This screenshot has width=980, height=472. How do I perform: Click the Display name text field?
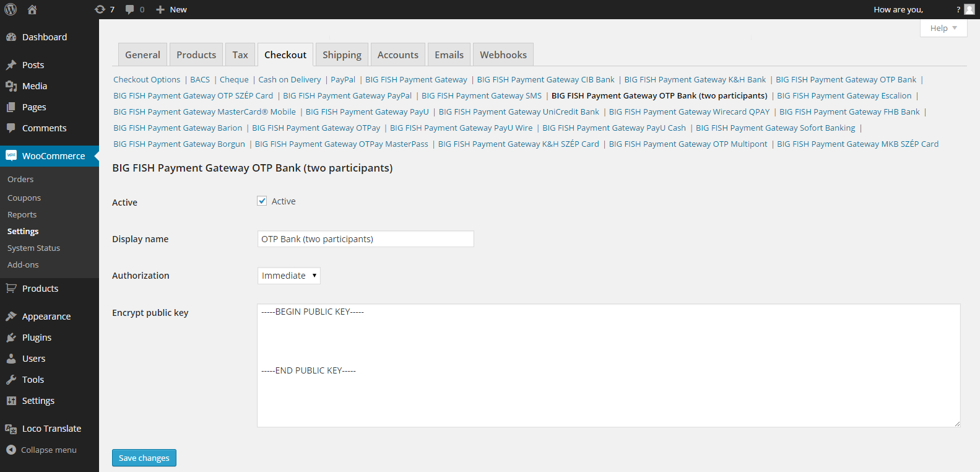click(365, 239)
